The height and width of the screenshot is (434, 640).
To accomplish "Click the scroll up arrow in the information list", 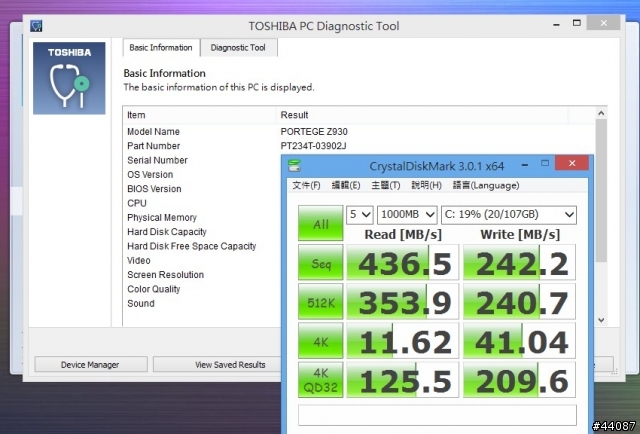I will (x=601, y=113).
